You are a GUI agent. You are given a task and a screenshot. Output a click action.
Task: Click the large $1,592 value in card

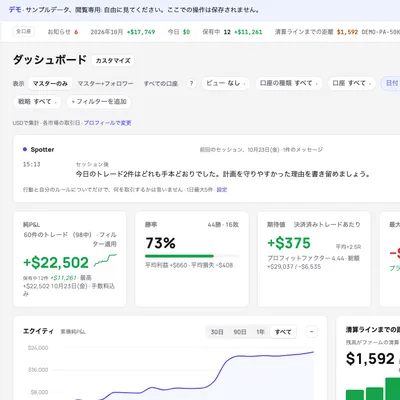coord(370,359)
